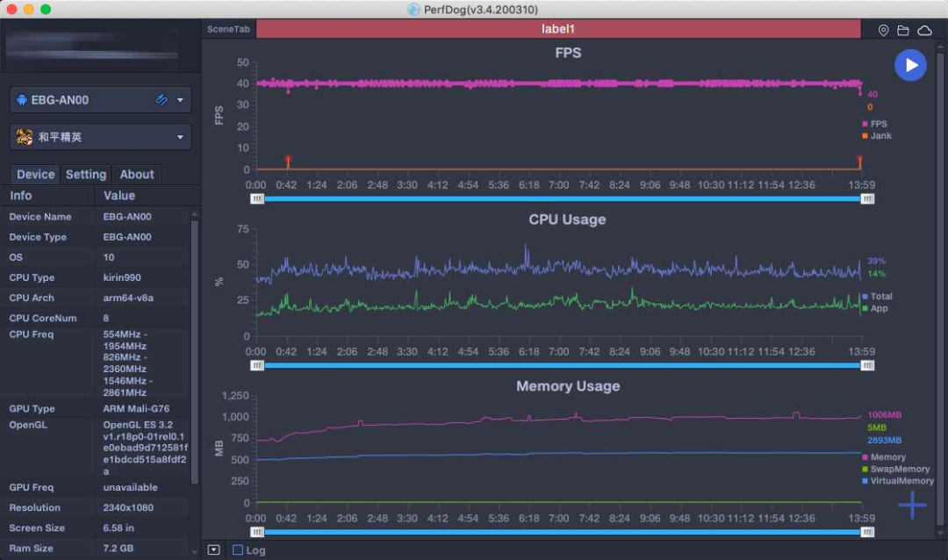This screenshot has height=560, width=948.
Task: Select the GPU Type value ARM Mali-G76
Action: (x=135, y=409)
